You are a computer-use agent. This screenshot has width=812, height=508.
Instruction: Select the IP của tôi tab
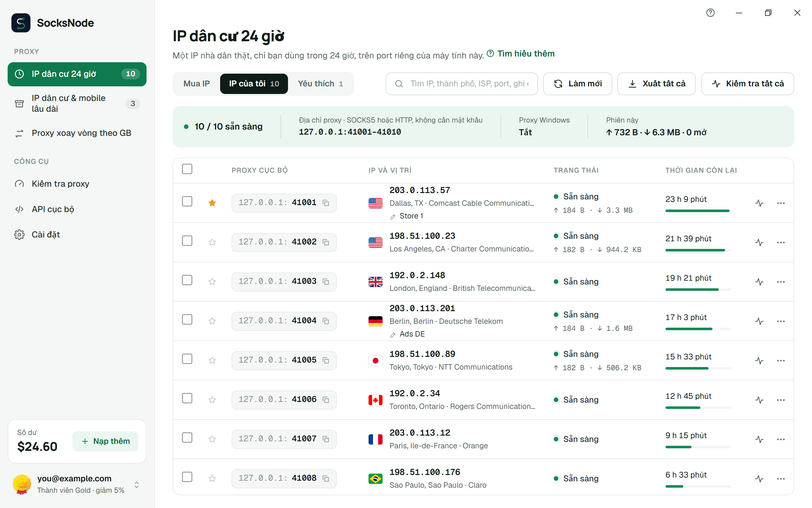(254, 84)
